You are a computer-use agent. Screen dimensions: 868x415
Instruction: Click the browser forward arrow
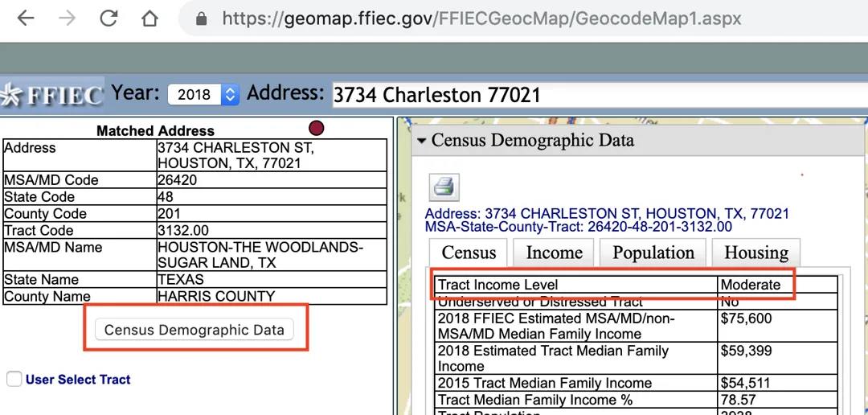tap(67, 18)
